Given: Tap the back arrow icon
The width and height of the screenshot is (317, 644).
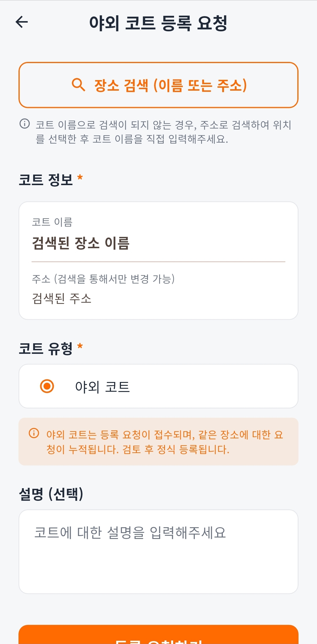Looking at the screenshot, I should tap(22, 22).
